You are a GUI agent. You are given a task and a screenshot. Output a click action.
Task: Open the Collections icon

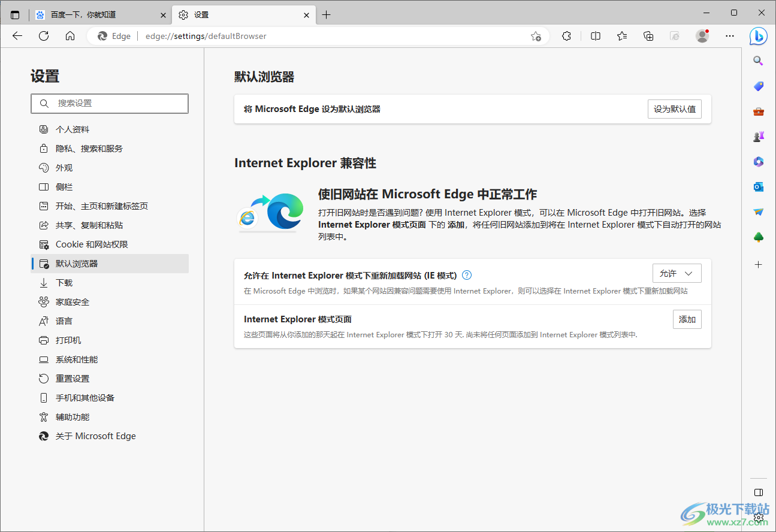[x=648, y=36]
